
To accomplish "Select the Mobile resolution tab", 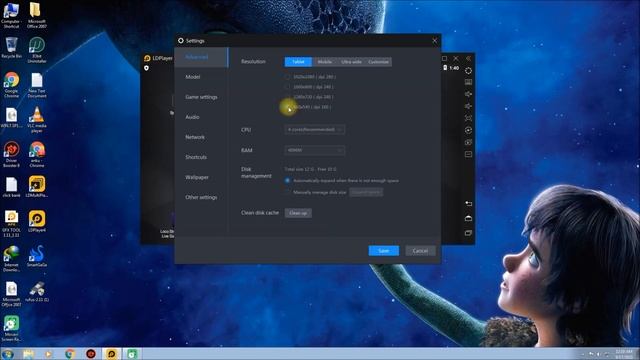I will pos(325,62).
